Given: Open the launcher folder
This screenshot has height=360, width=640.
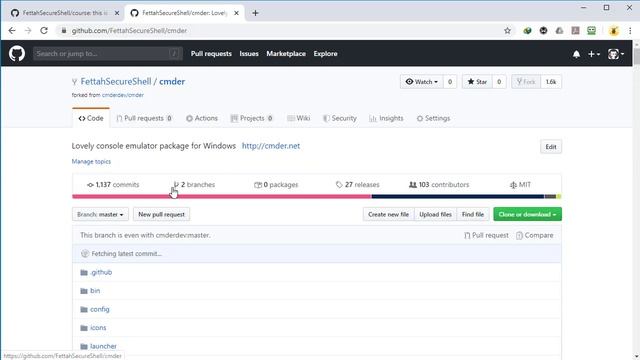Looking at the screenshot, I should [x=103, y=346].
